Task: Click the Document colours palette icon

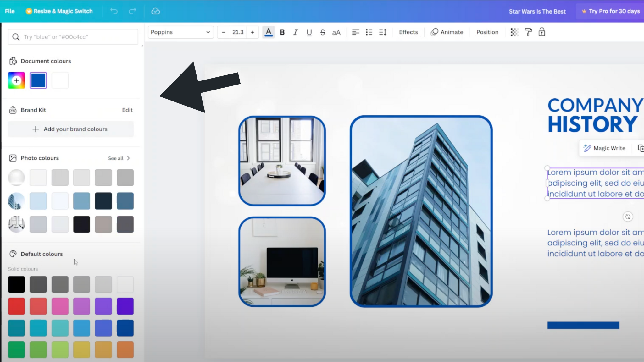Action: [x=13, y=61]
